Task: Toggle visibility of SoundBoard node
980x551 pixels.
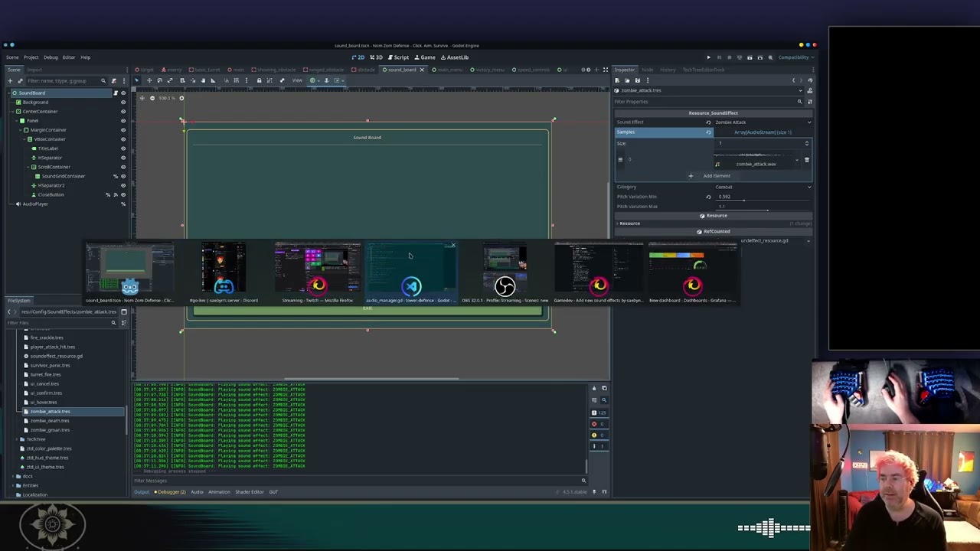Action: 123,93
